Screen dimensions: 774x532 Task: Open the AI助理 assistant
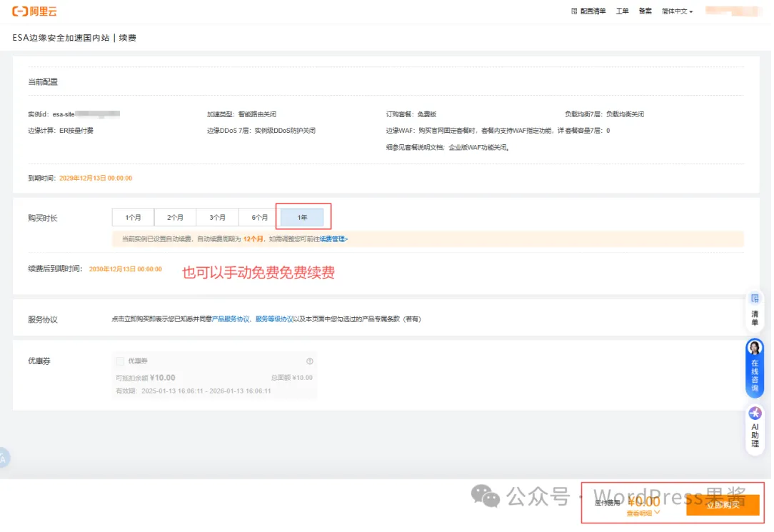[755, 426]
